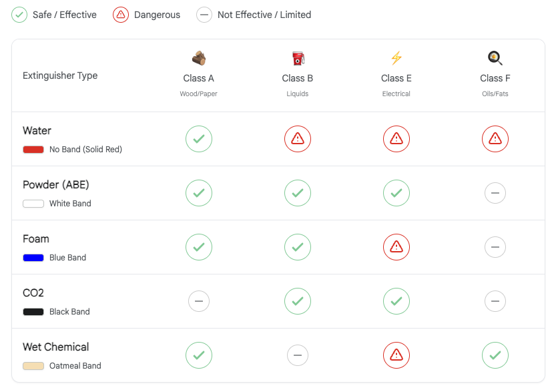Click the Class E lightning bolt icon
Screen dimensions: 556x392
tap(396, 58)
